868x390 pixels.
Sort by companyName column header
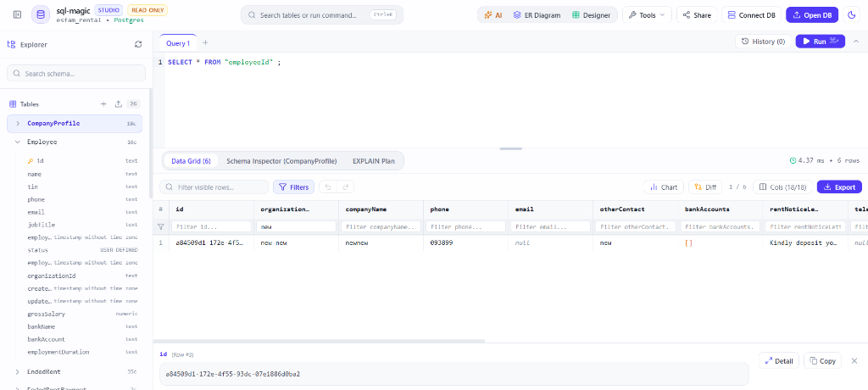coord(381,209)
